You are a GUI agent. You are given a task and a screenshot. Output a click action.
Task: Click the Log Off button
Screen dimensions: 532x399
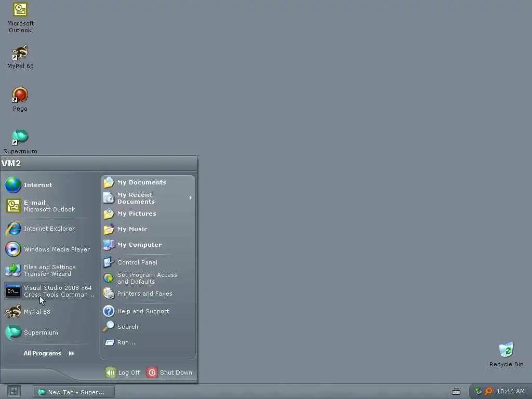(x=123, y=373)
